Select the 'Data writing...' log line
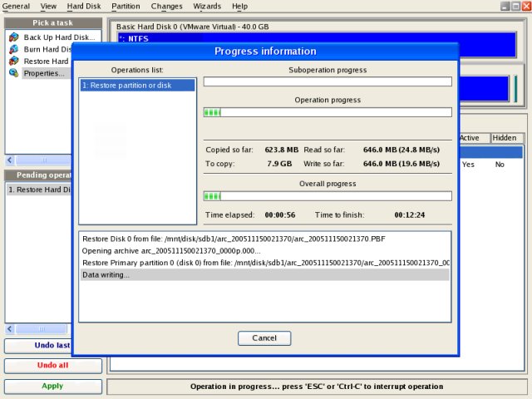532x399 pixels. pyautogui.click(x=265, y=275)
